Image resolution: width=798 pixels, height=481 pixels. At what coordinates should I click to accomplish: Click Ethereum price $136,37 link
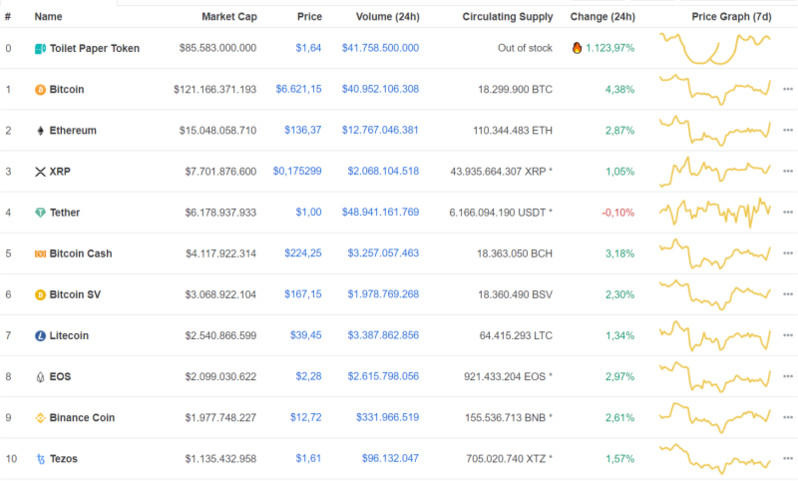click(303, 130)
